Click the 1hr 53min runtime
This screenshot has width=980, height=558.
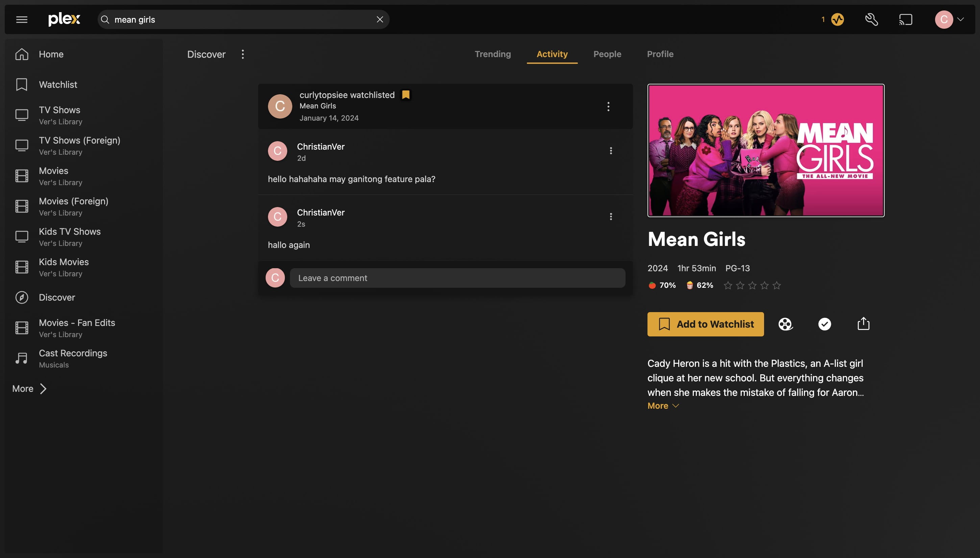click(696, 268)
